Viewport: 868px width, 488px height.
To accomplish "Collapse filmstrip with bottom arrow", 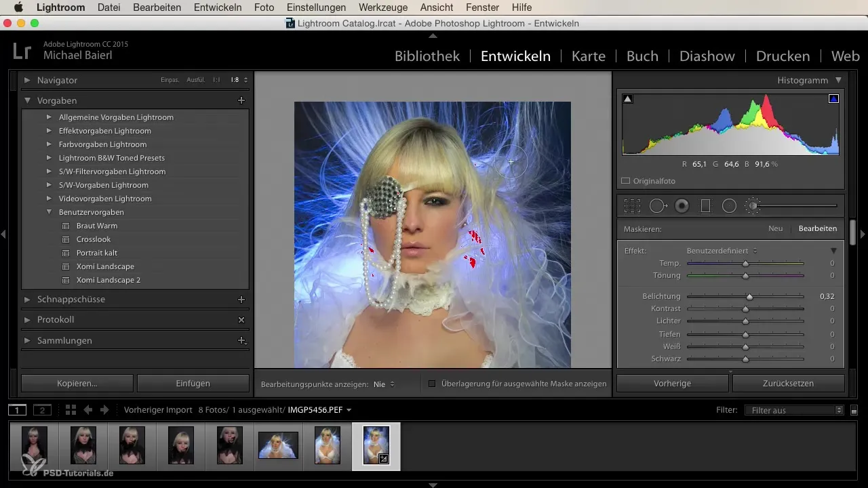I will (x=433, y=485).
